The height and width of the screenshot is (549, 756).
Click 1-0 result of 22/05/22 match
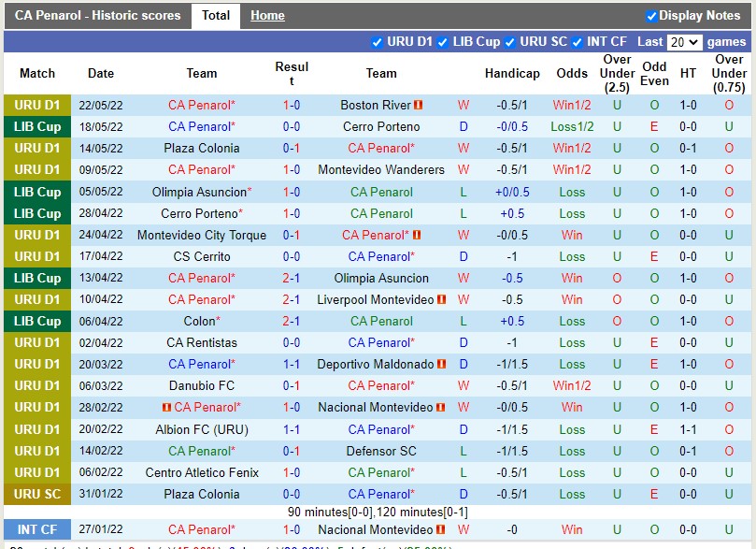292,105
